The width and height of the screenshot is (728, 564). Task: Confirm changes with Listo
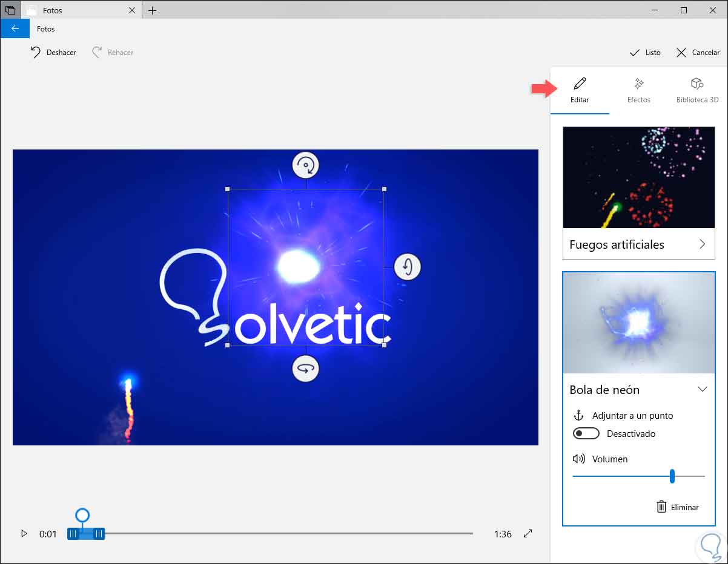pyautogui.click(x=645, y=53)
